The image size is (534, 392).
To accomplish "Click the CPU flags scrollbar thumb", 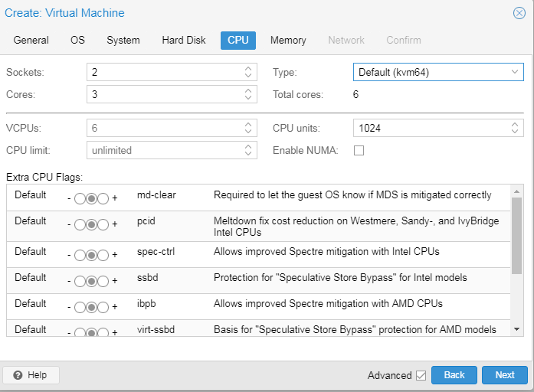I will (516, 236).
